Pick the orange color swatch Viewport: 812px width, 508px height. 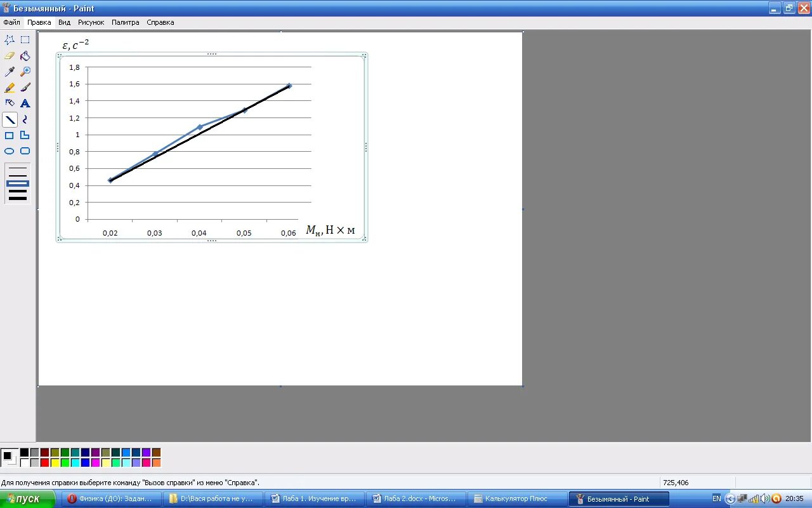coord(156,463)
